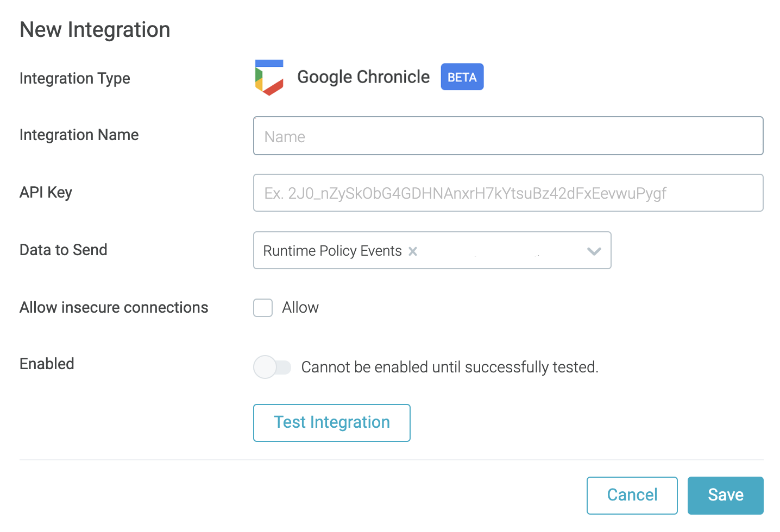The width and height of the screenshot is (780, 532).
Task: Click the Allow insecure connections label
Action: pyautogui.click(x=114, y=307)
